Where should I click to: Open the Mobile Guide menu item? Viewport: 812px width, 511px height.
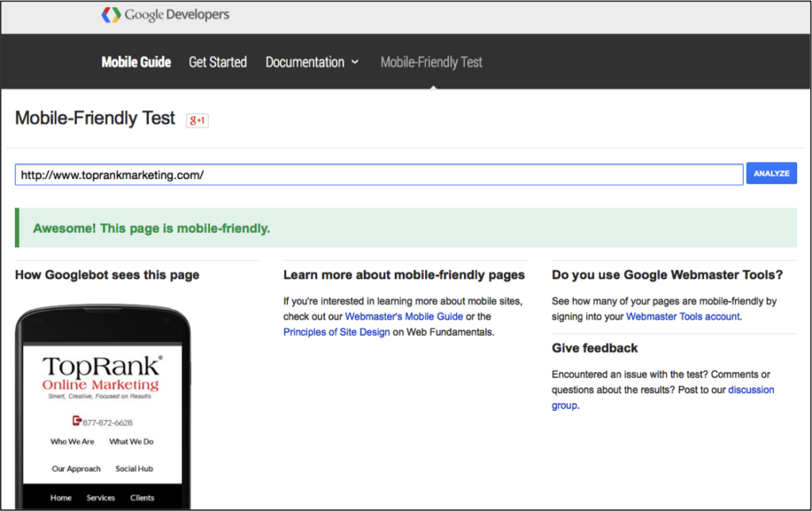coord(136,62)
